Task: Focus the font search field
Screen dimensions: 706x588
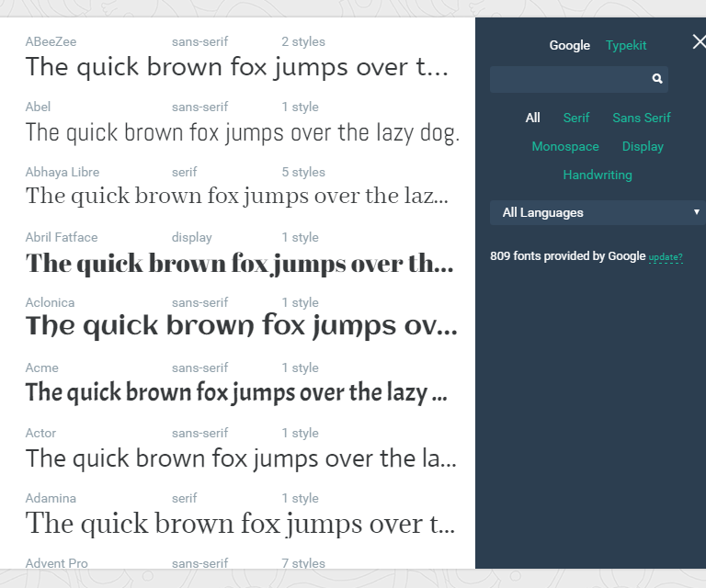Action: pos(579,79)
